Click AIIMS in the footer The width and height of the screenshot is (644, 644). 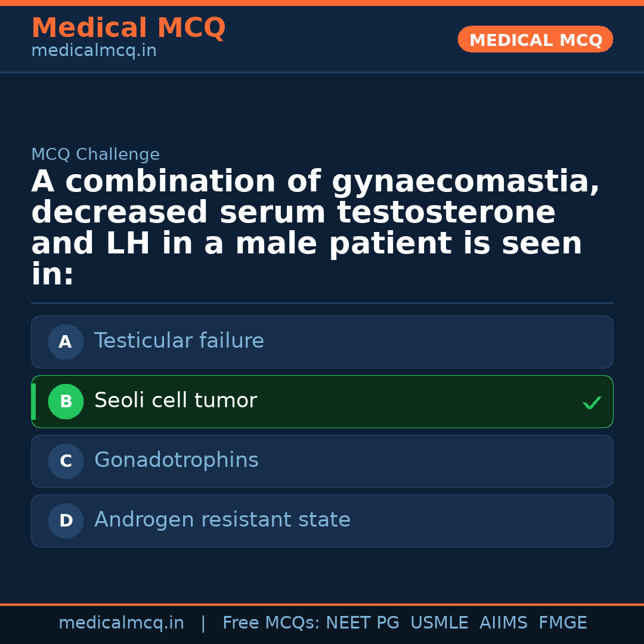(x=503, y=623)
